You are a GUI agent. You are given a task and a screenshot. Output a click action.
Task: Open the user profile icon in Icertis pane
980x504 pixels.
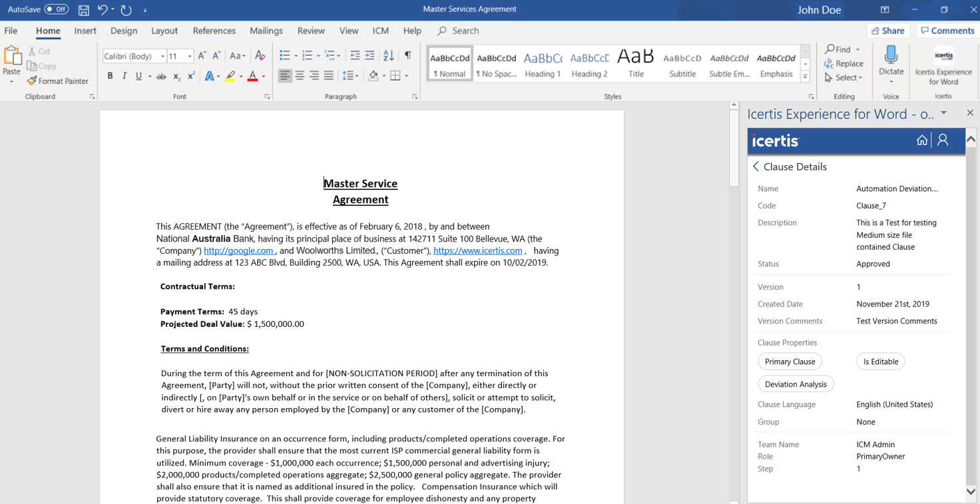[x=943, y=140]
